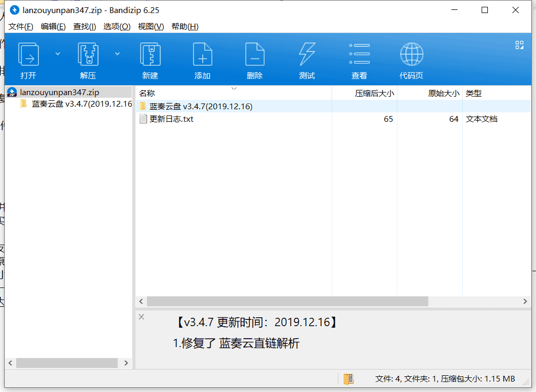Sort by the 原始大小 column header
This screenshot has width=536, height=392.
click(x=444, y=94)
